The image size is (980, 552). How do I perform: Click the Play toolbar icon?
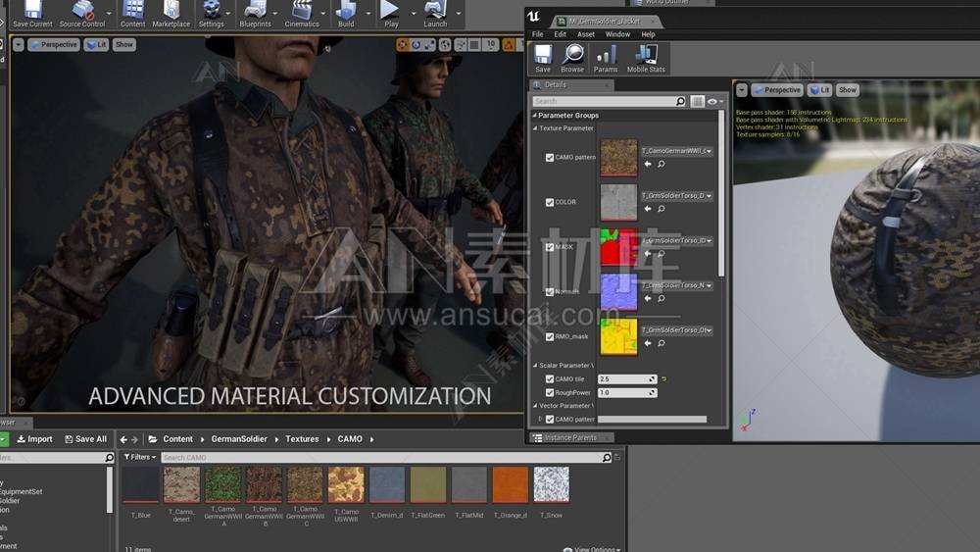[391, 15]
